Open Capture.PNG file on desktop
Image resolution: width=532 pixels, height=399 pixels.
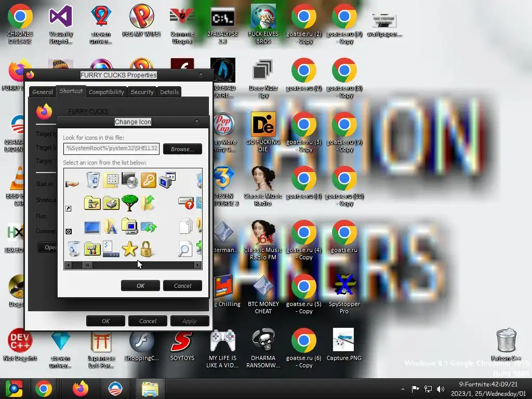(344, 344)
